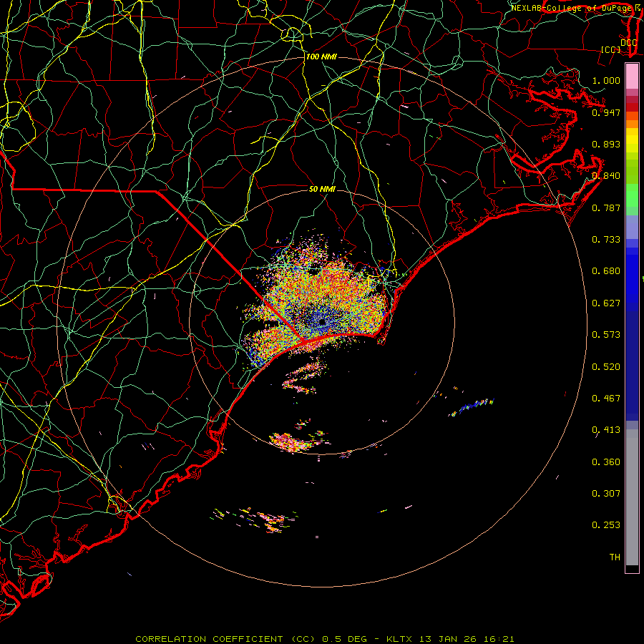644x644 pixels.
Task: Click the [CC] label above the color scale
Action: point(611,49)
